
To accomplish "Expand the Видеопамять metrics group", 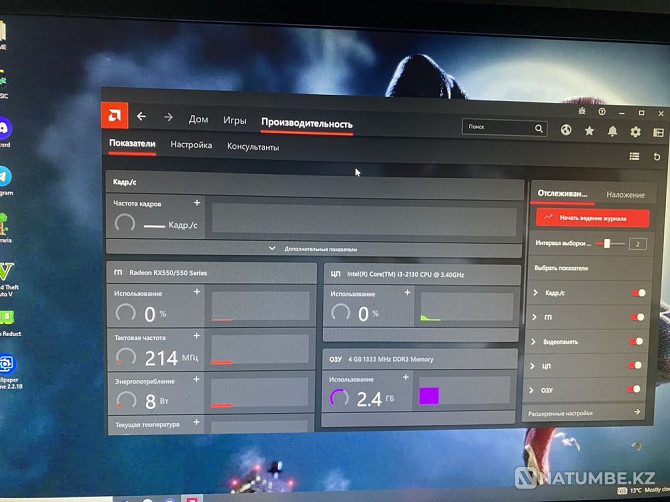I will [533, 341].
